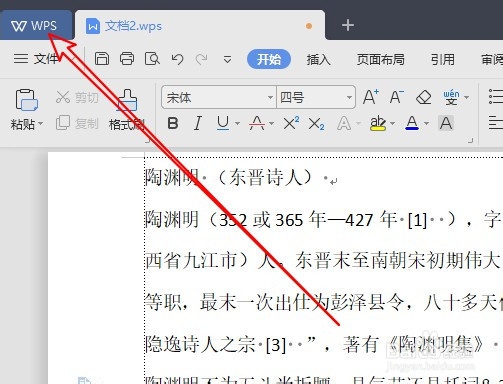Click 复制 copy button

(x=77, y=123)
